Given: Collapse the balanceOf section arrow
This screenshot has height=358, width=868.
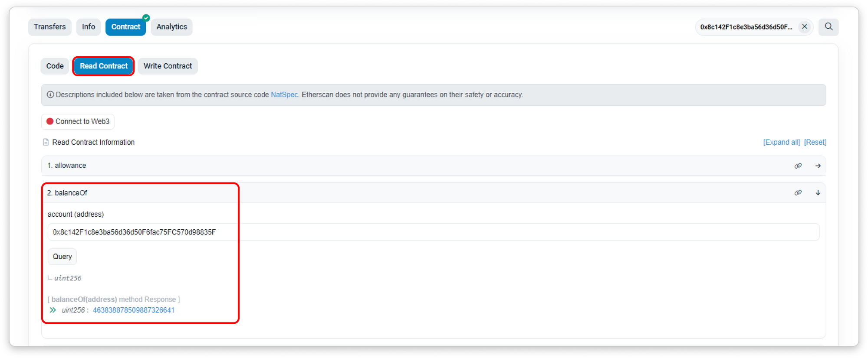Looking at the screenshot, I should coord(818,193).
